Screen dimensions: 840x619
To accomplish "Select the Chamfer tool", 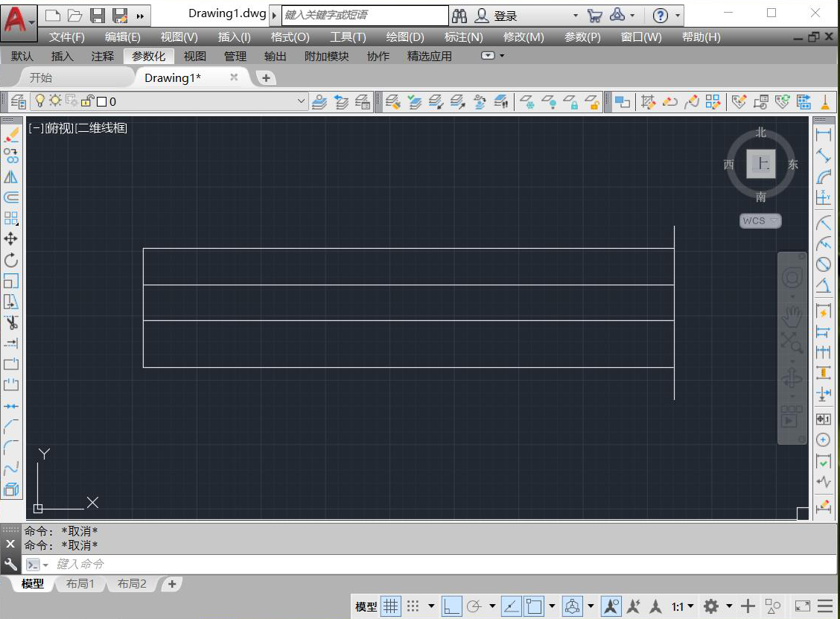I will pos(11,427).
